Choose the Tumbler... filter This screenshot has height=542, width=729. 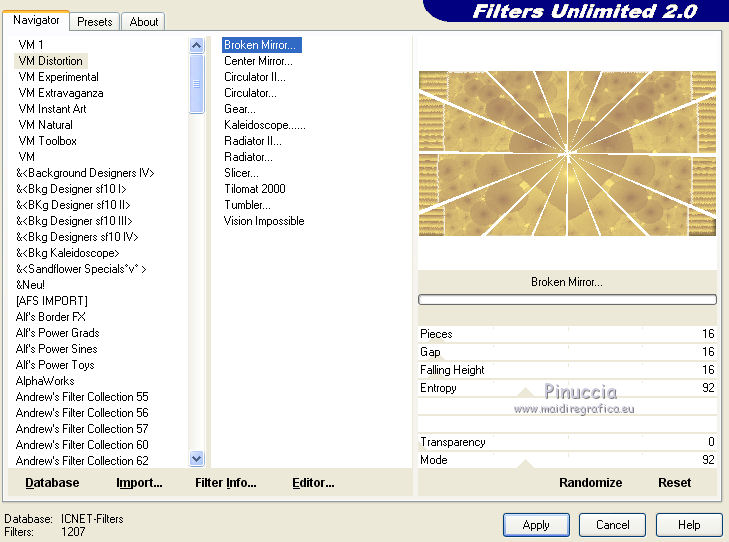tap(247, 205)
